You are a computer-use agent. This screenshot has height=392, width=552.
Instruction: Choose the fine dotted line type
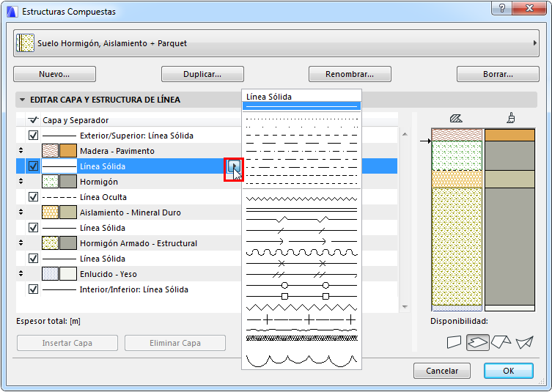301,119
